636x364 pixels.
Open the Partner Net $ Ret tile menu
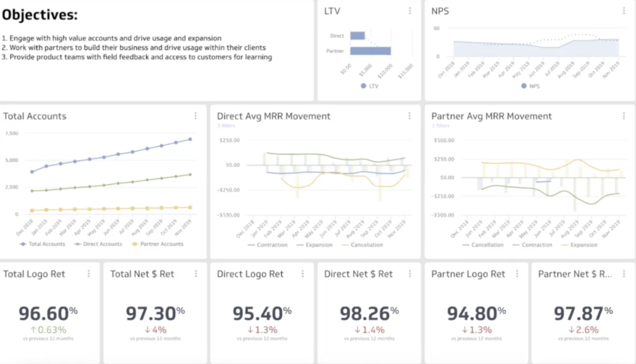[624, 273]
